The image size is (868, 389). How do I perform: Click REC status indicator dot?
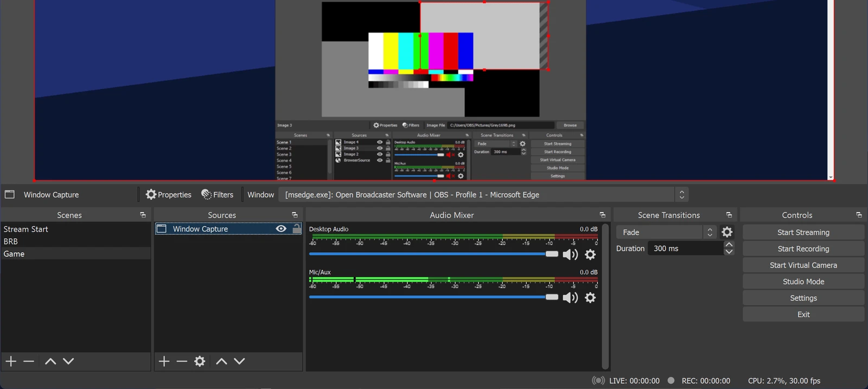671,380
